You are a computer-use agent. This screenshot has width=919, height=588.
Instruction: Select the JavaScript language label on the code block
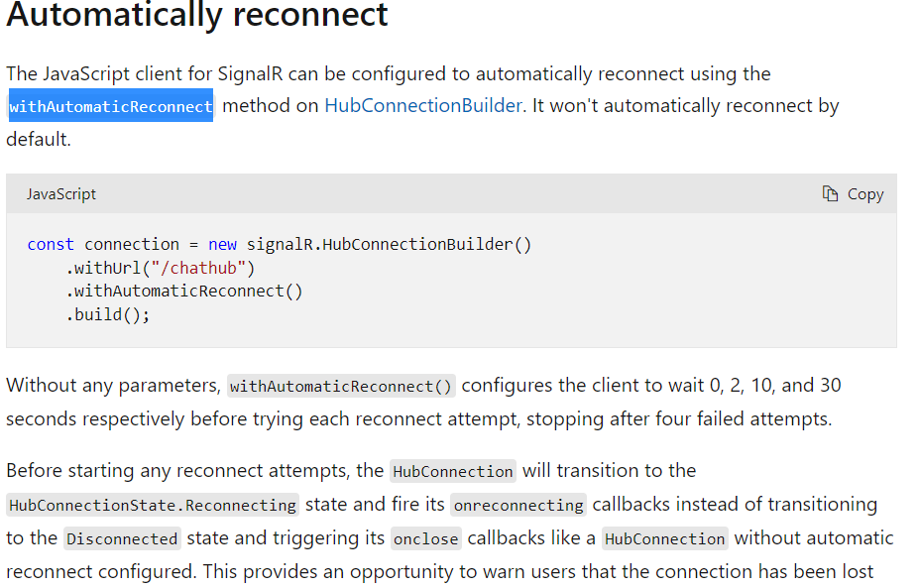60,193
